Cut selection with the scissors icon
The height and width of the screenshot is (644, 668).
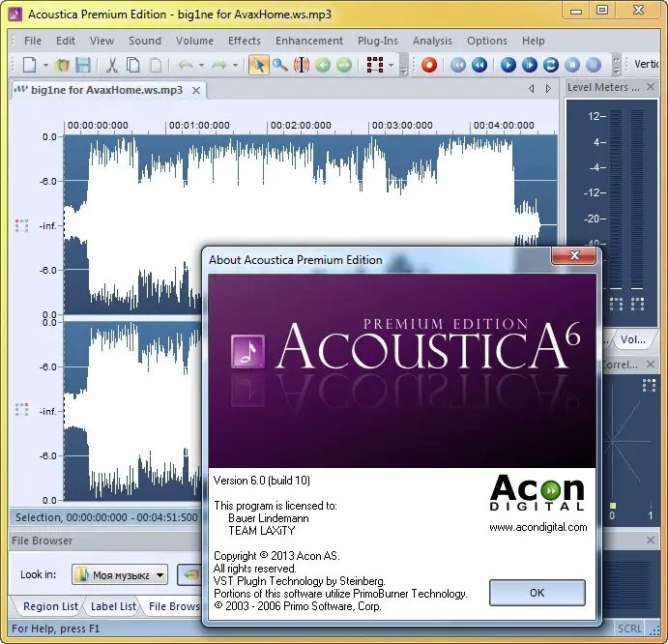pyautogui.click(x=111, y=65)
